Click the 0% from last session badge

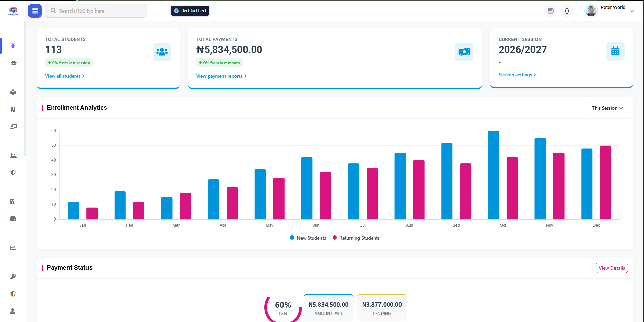[x=69, y=63]
